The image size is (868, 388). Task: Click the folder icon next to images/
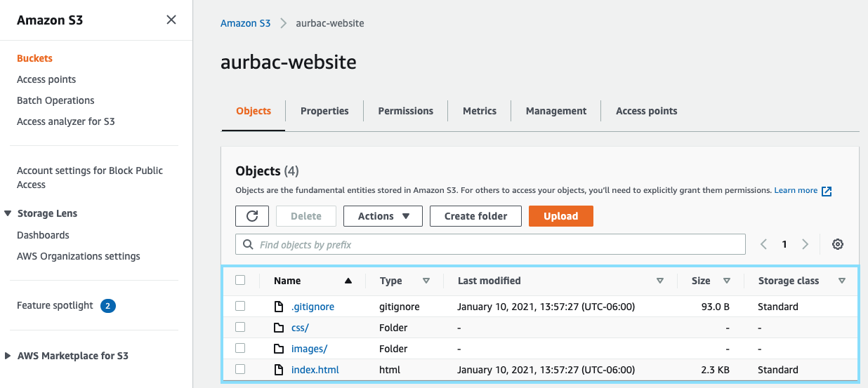coord(279,349)
